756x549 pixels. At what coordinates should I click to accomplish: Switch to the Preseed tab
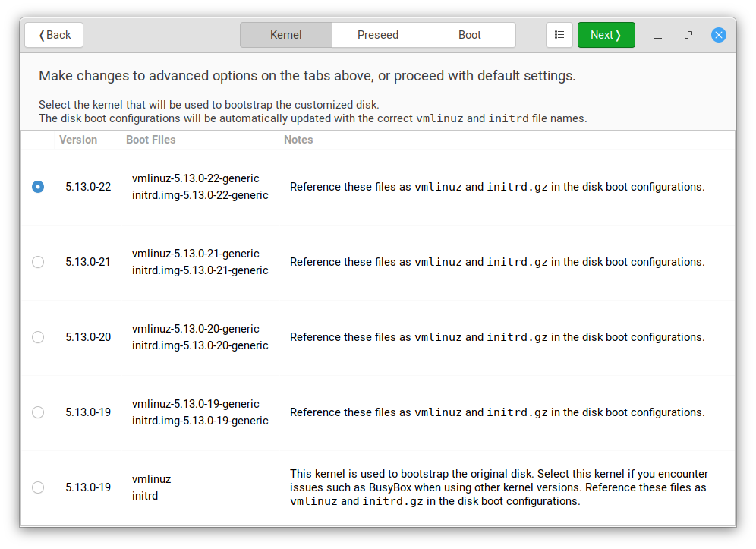click(x=378, y=35)
